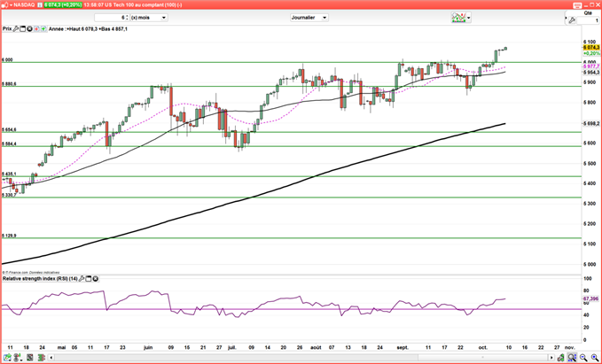
Task: Click the 5.584,4 horizontal line label
Action: [x=9, y=143]
